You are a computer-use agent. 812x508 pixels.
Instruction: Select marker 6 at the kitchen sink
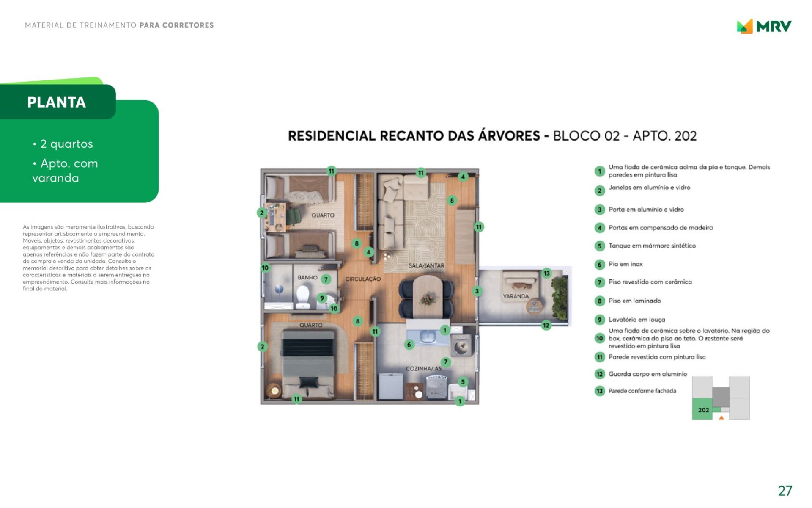coord(409,345)
